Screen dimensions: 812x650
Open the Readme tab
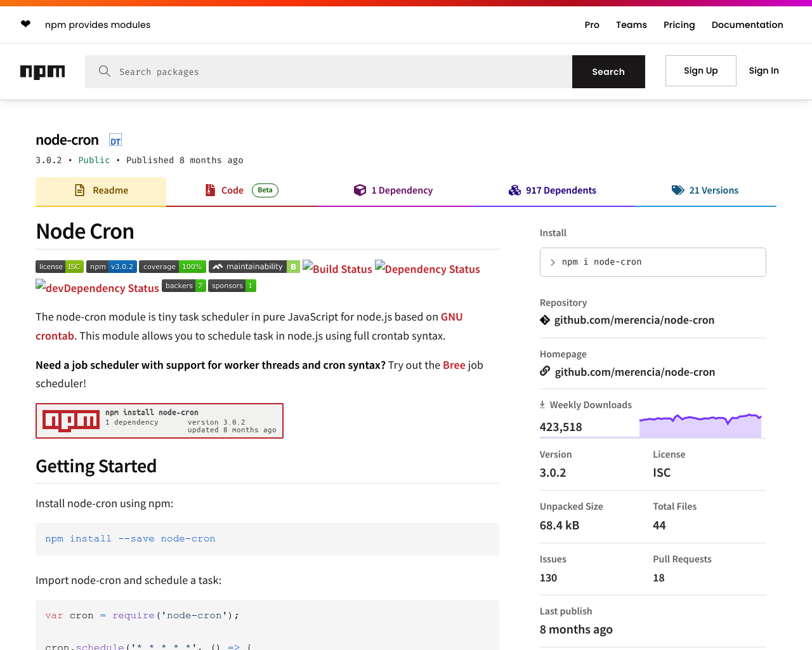click(101, 190)
